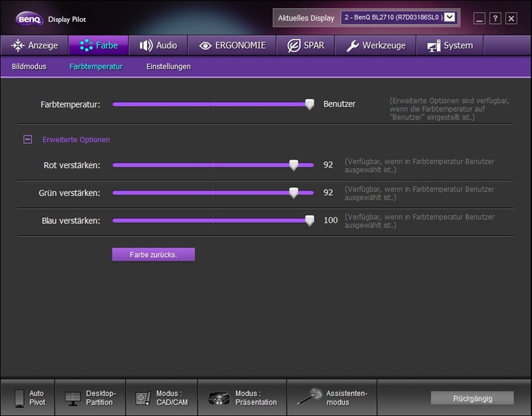Click the CAD/CAM mode icon
Image resolution: width=532 pixels, height=416 pixels.
[x=143, y=398]
